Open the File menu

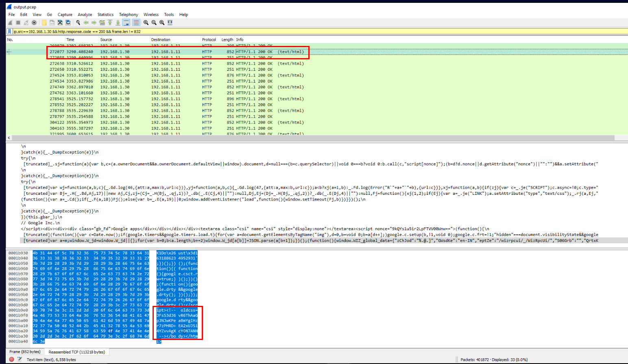coord(12,15)
